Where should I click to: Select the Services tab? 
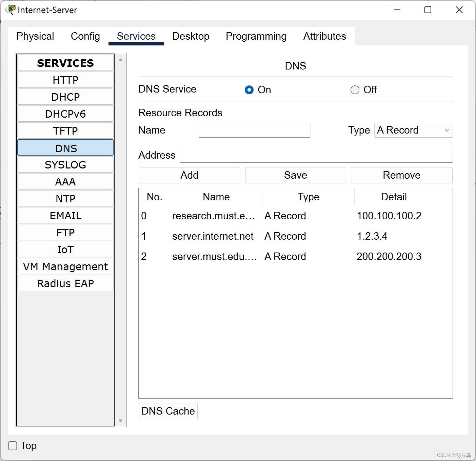[136, 36]
